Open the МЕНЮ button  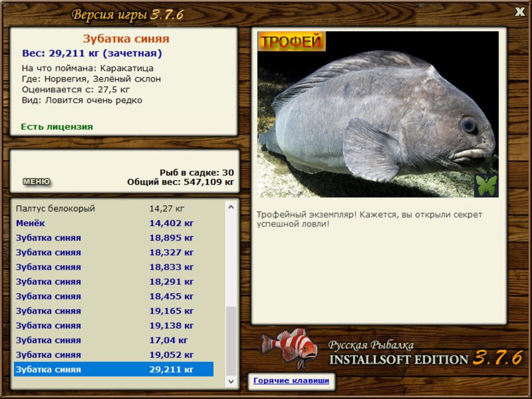click(37, 182)
